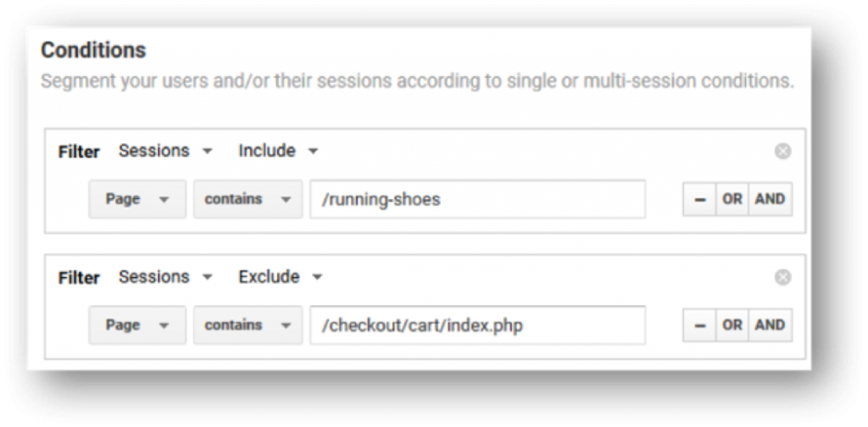Add OR condition to checkout cart row
The height and width of the screenshot is (427, 868).
732,325
